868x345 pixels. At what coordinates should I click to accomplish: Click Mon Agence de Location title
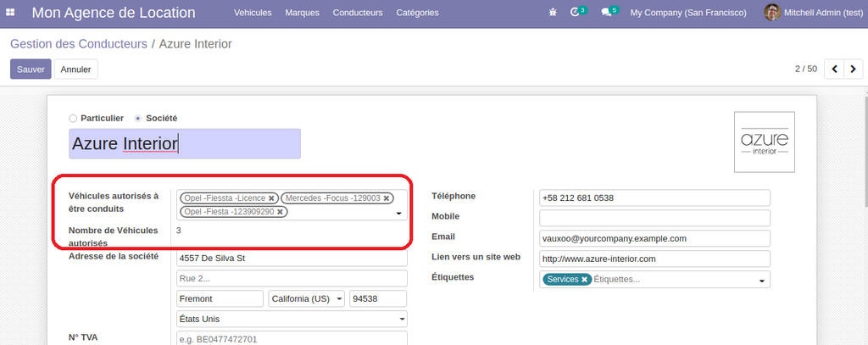(x=114, y=12)
